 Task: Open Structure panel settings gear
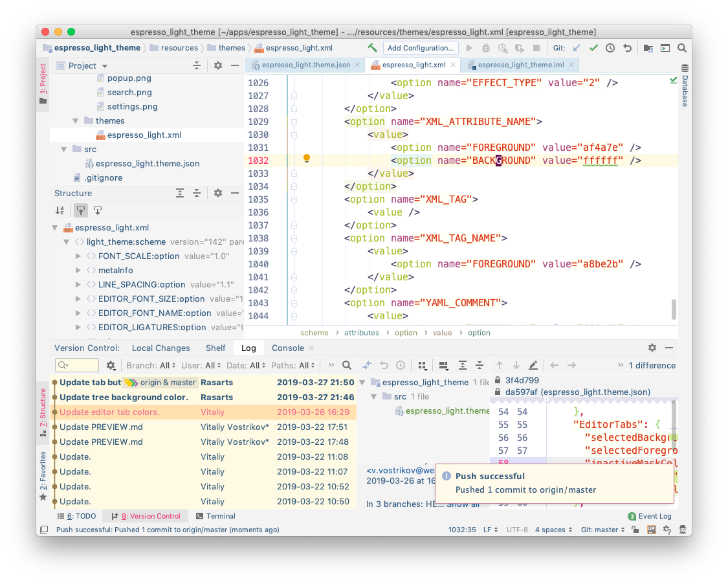pyautogui.click(x=217, y=193)
